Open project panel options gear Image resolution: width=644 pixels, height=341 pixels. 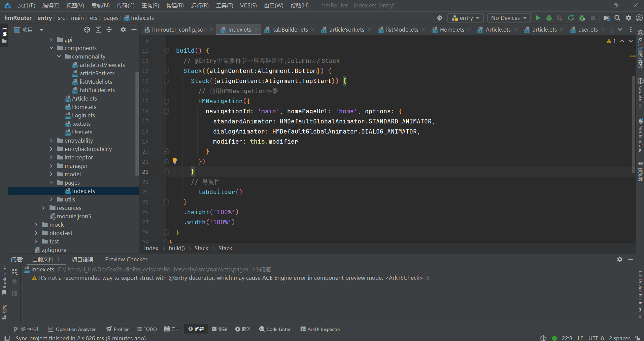[x=123, y=30]
